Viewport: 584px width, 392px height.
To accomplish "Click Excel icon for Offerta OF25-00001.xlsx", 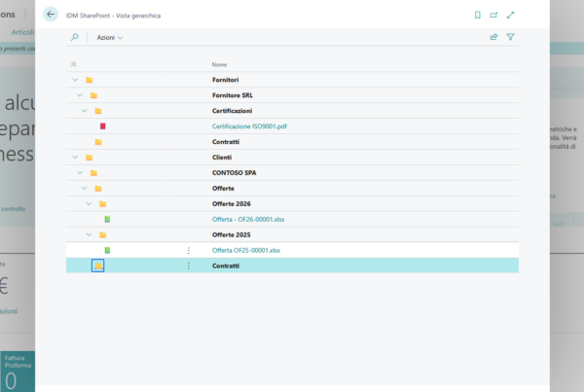I will point(107,251).
